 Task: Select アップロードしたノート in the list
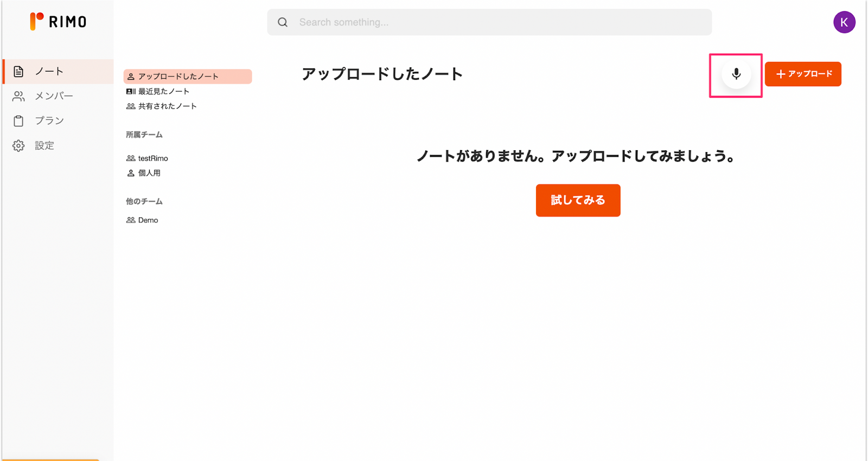tap(178, 76)
